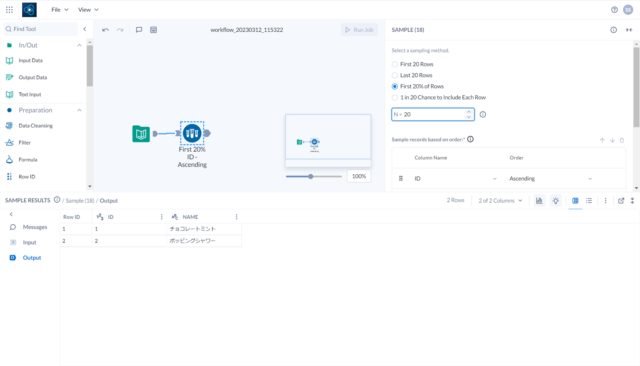
Task: Pin the results panel icon
Action: (x=632, y=201)
